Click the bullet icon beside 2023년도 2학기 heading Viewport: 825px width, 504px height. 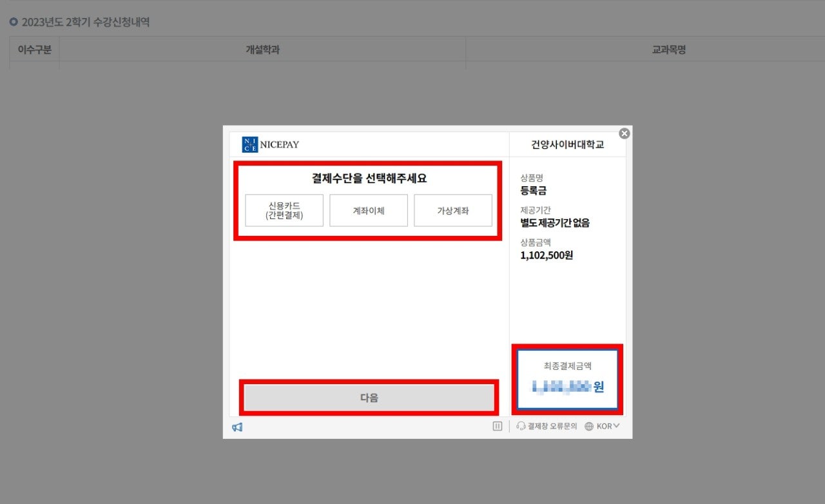[x=14, y=22]
